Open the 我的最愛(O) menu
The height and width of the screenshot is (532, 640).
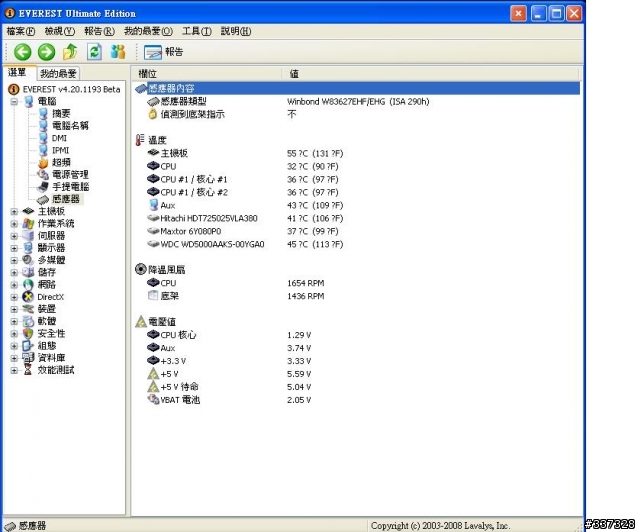point(148,31)
